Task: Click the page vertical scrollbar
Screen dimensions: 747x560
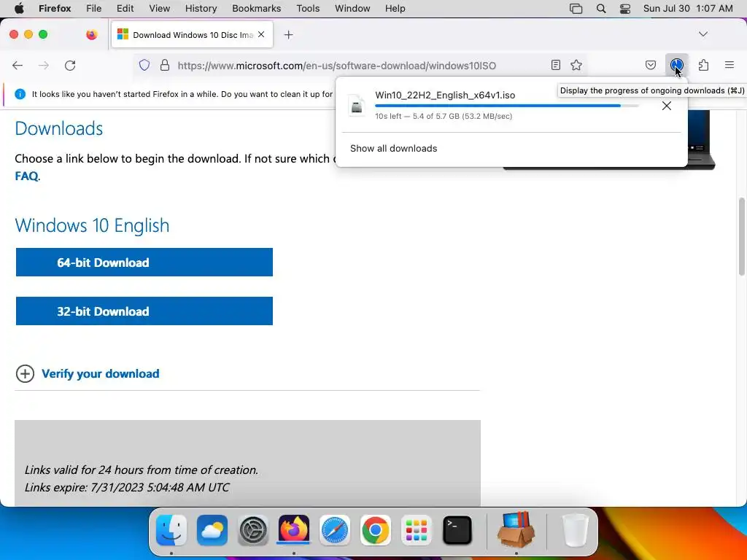Action: click(x=742, y=236)
